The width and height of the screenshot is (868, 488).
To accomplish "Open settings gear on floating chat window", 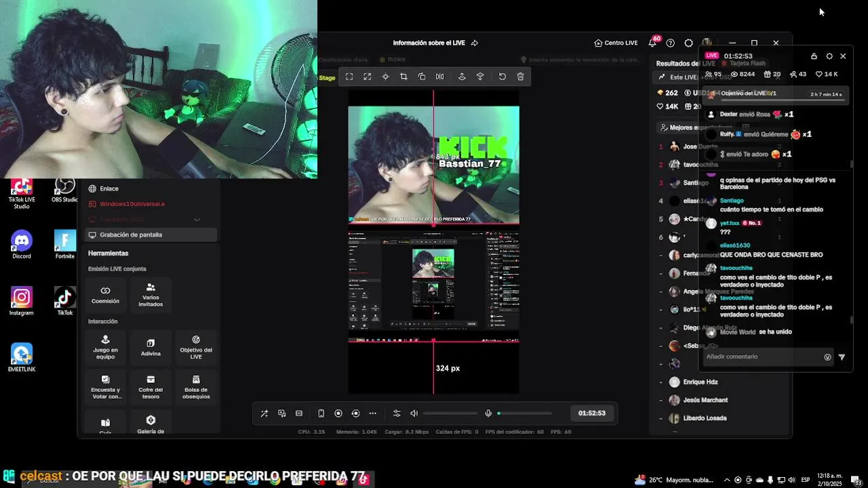I will point(829,56).
